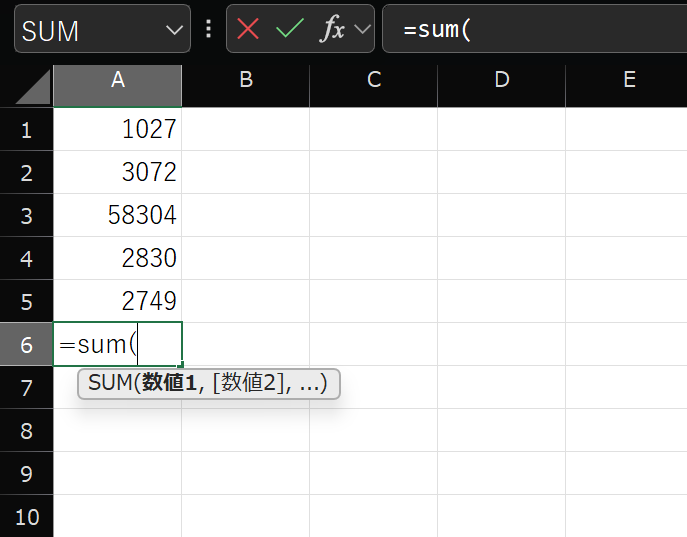Select row 6 header

(x=26, y=344)
